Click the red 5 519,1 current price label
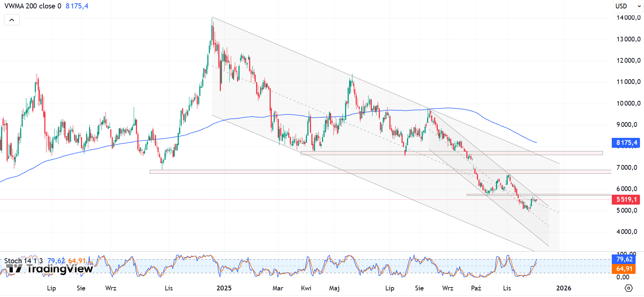644x297 pixels. pyautogui.click(x=626, y=199)
